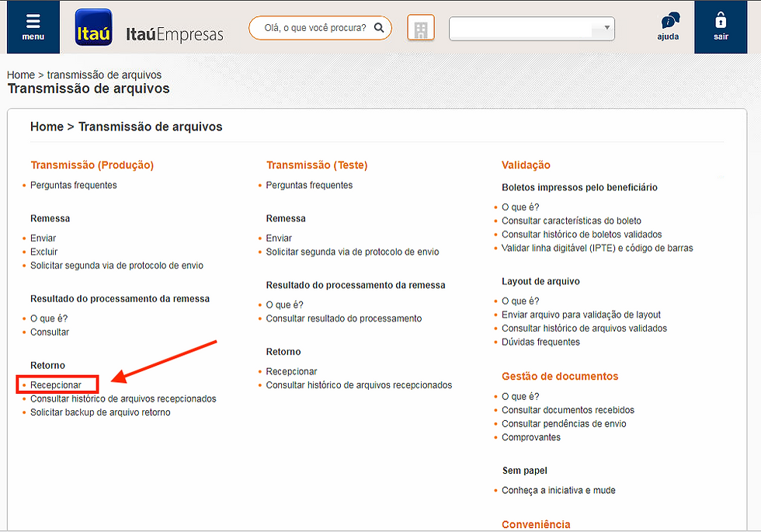Click 'O que é?' under Boletos impressos
The width and height of the screenshot is (761, 532).
[520, 207]
